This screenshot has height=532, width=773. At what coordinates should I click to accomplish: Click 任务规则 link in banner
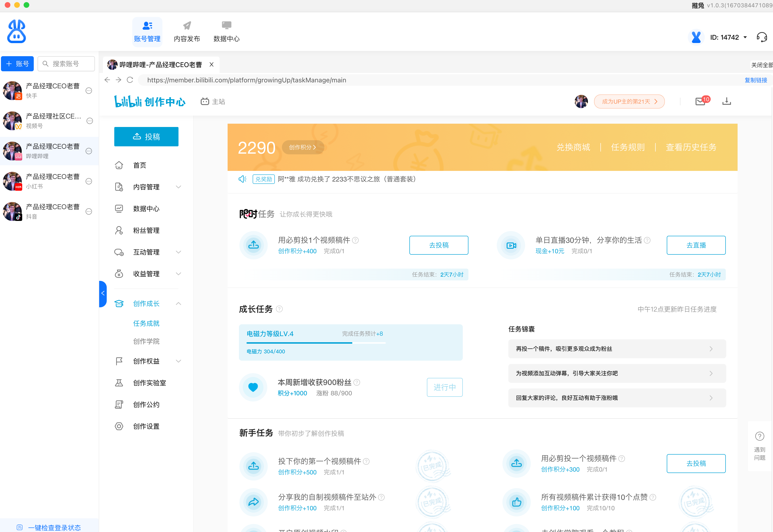pos(628,147)
